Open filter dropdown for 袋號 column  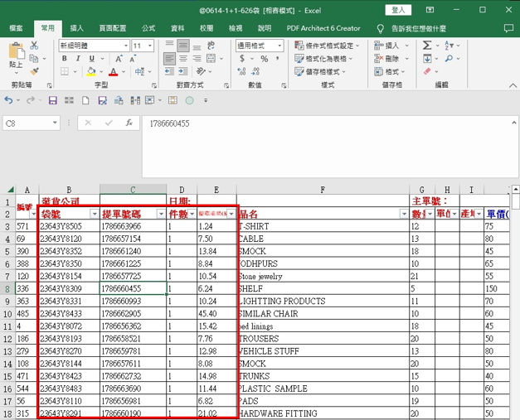pos(92,214)
